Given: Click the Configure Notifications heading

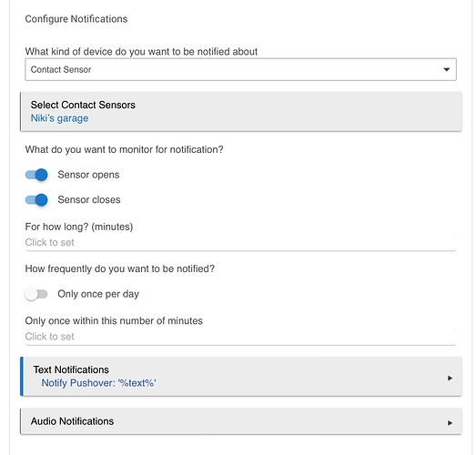Looking at the screenshot, I should pyautogui.click(x=76, y=19).
